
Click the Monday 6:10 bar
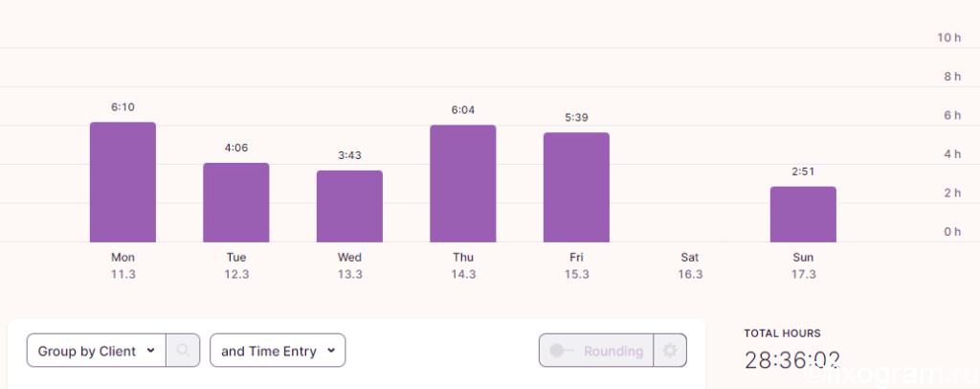tap(122, 182)
